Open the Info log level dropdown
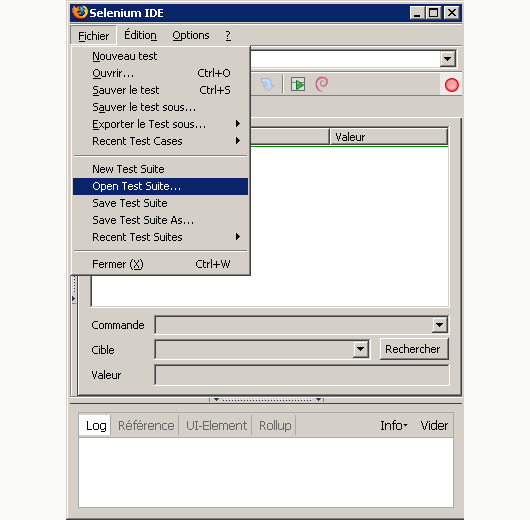The width and height of the screenshot is (530, 520). (394, 425)
